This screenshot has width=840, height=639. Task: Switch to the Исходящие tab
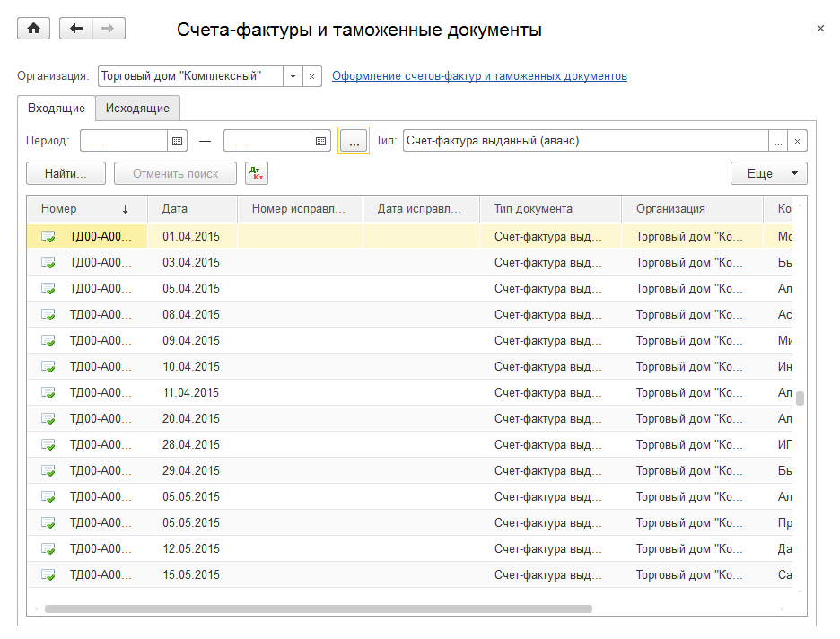[137, 108]
